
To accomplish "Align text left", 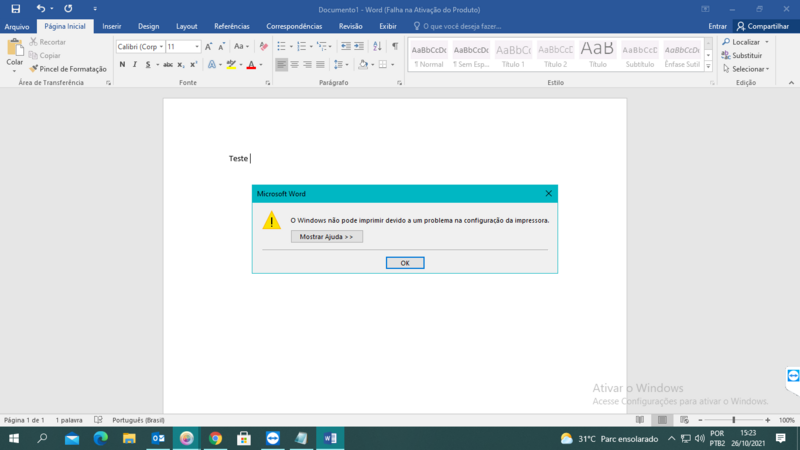I will coord(281,64).
